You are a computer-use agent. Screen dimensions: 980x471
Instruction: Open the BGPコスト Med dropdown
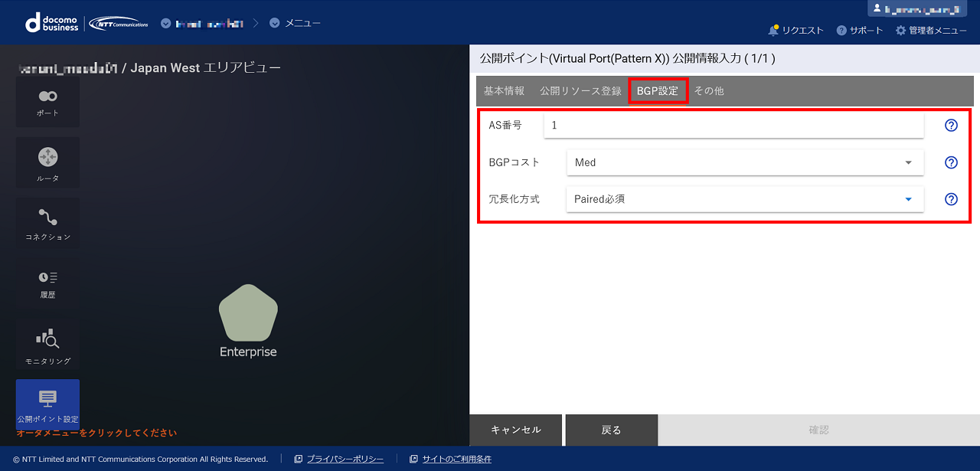tap(745, 162)
